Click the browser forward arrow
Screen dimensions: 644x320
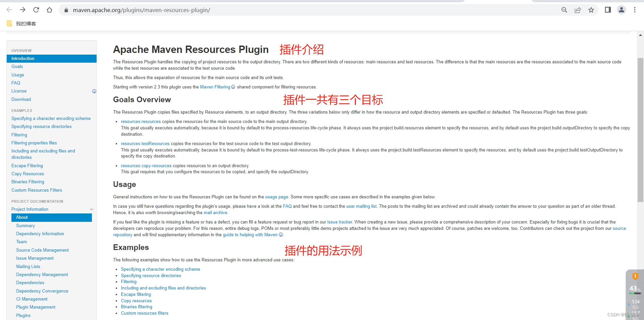[22, 10]
